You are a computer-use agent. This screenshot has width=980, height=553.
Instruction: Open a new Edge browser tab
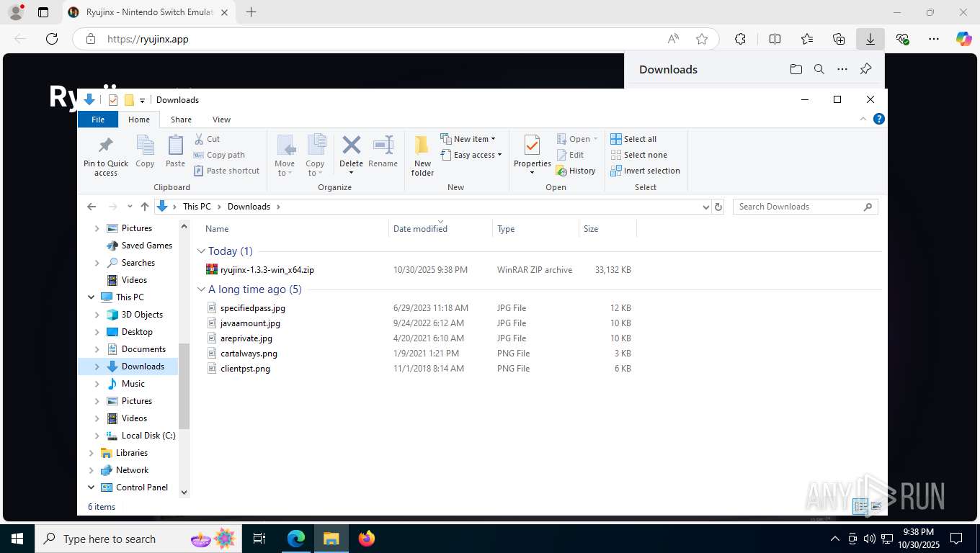point(251,12)
